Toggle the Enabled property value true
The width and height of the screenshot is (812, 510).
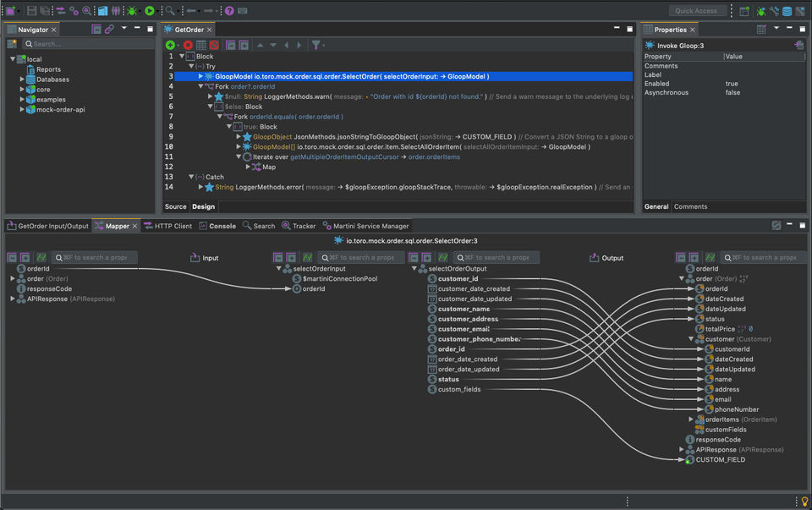[x=732, y=84]
